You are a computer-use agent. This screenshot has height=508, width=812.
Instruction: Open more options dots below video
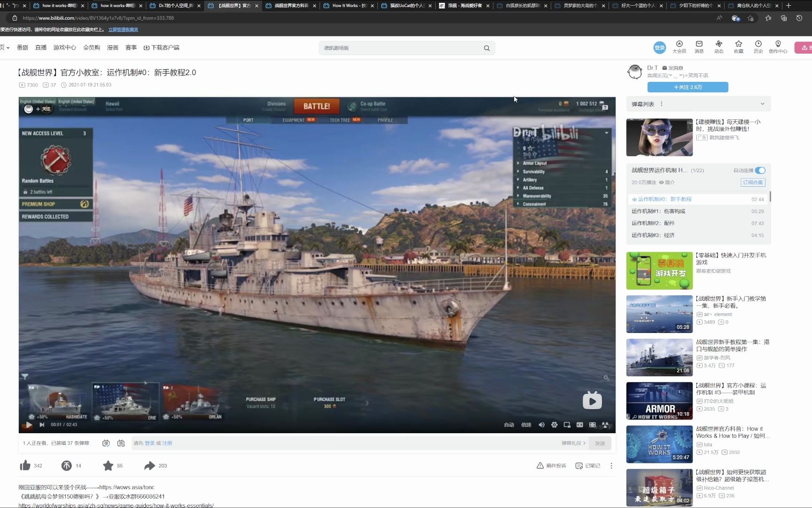pos(611,466)
